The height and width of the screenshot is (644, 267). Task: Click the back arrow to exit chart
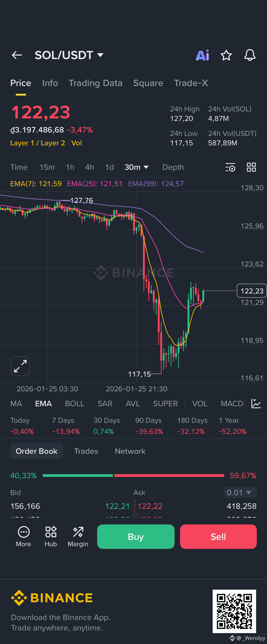click(17, 55)
